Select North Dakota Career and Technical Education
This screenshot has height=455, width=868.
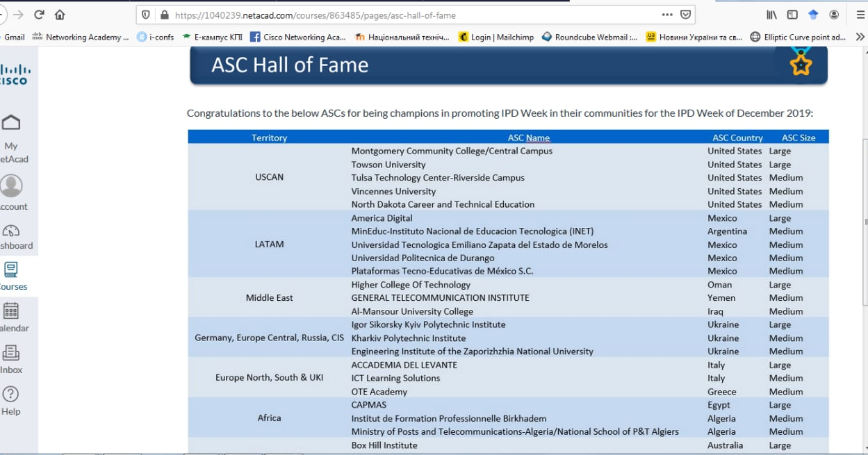443,205
